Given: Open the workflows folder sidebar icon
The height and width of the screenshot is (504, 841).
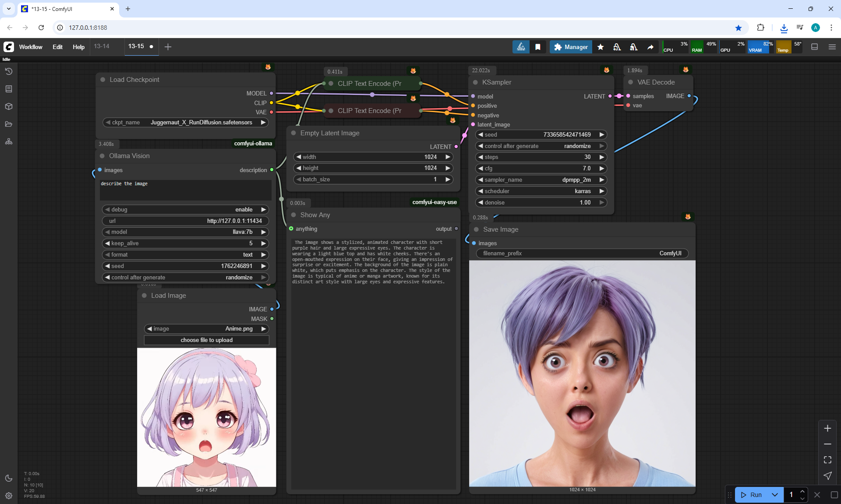Looking at the screenshot, I should (8, 124).
